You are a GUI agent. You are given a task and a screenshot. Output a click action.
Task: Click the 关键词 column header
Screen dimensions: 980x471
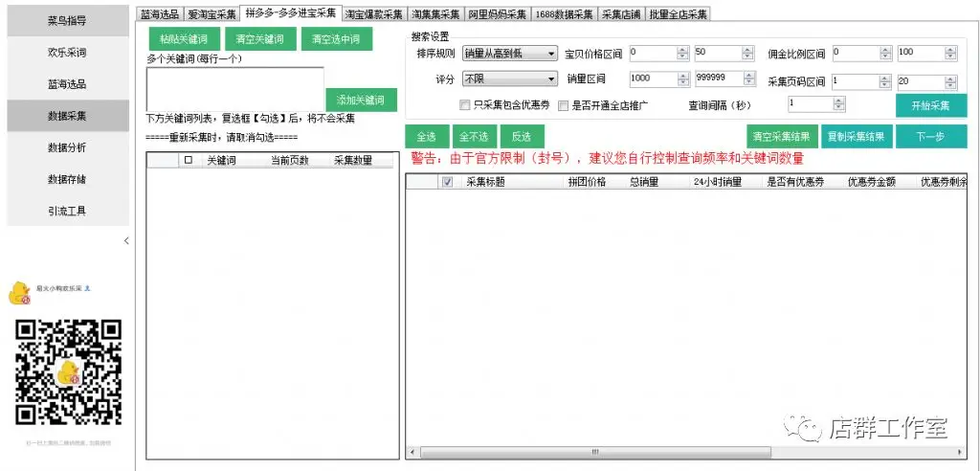221,160
